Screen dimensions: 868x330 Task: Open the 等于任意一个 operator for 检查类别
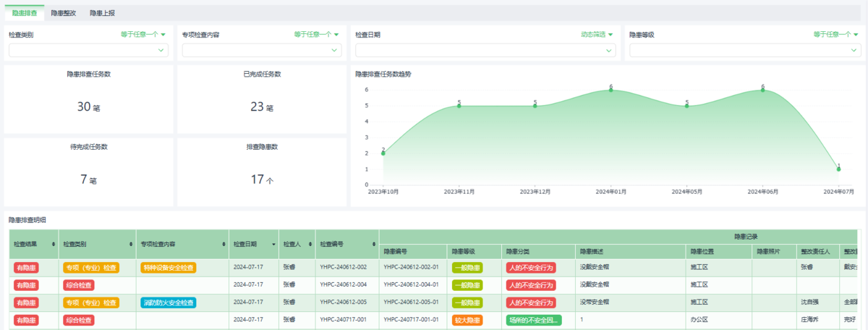142,34
